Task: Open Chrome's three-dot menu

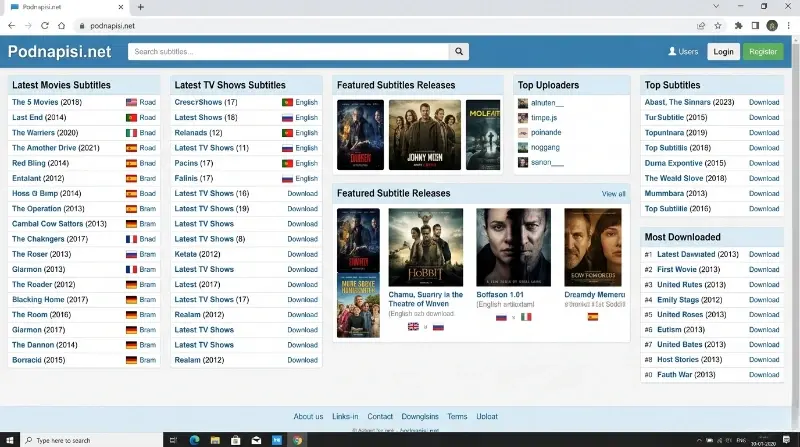Action: click(789, 26)
